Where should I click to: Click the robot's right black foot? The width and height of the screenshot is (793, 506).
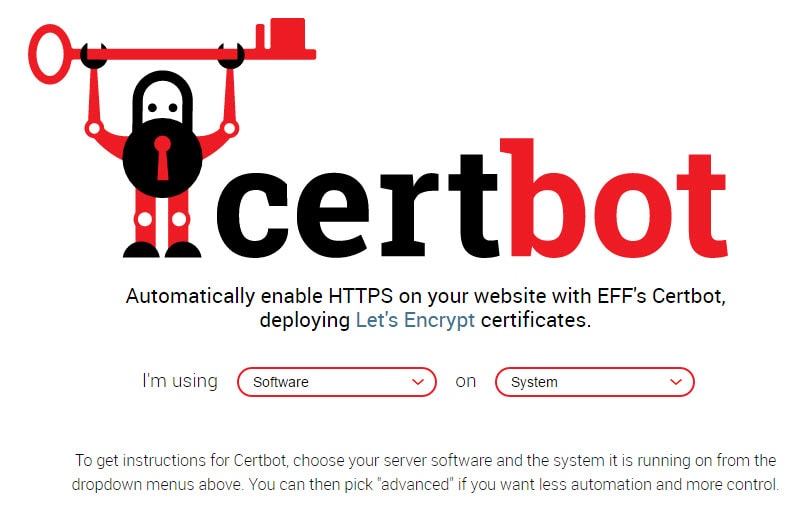pos(183,250)
